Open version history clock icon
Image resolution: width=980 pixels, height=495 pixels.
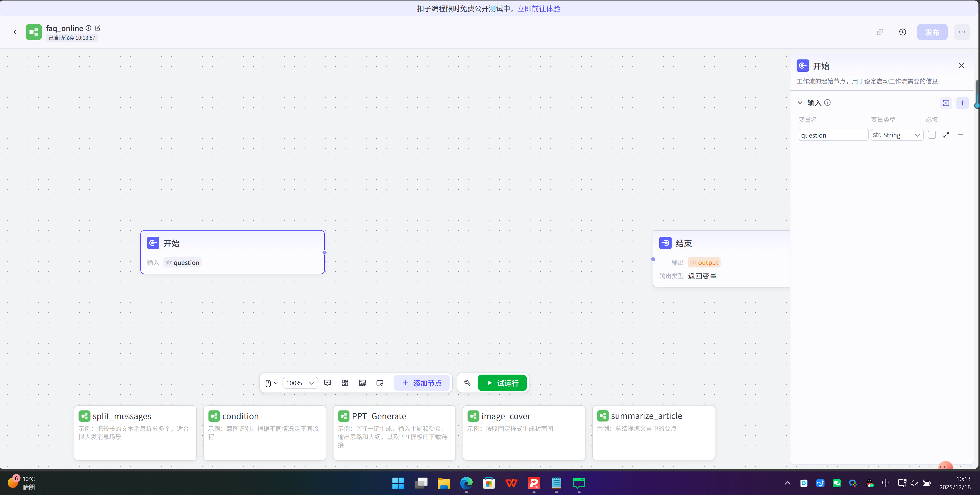902,32
